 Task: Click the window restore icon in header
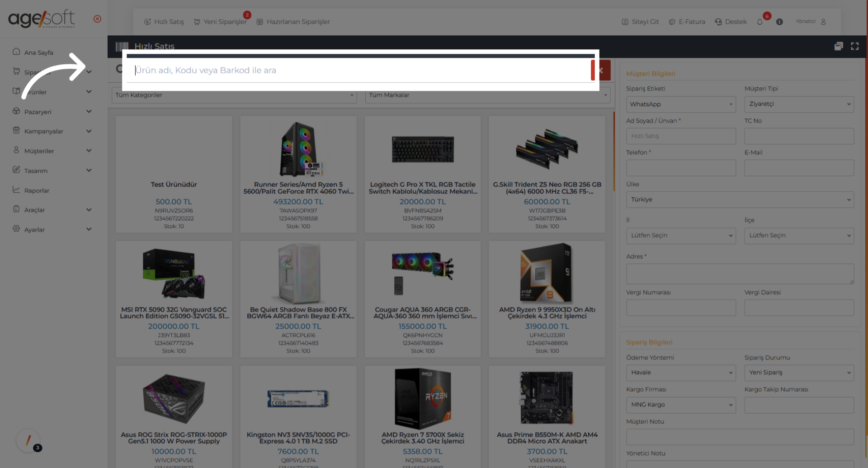pos(839,46)
